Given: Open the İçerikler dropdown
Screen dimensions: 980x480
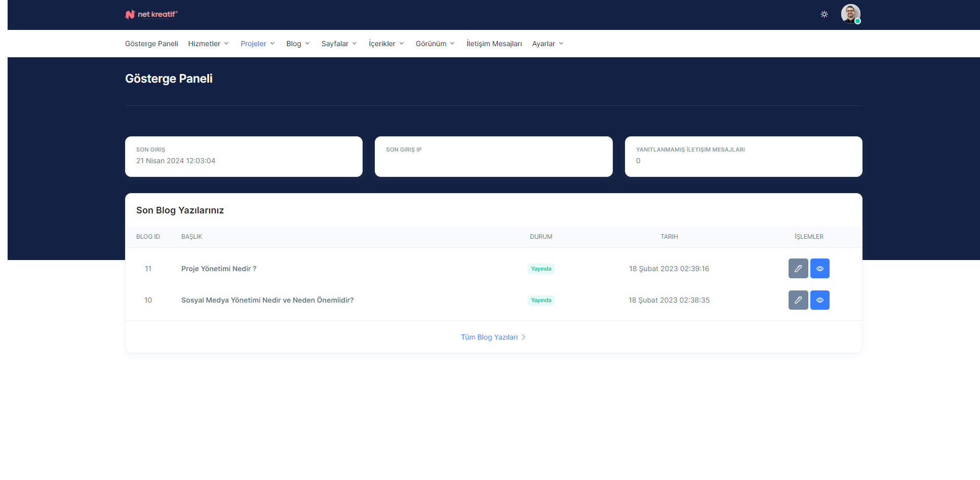Looking at the screenshot, I should click(x=386, y=44).
